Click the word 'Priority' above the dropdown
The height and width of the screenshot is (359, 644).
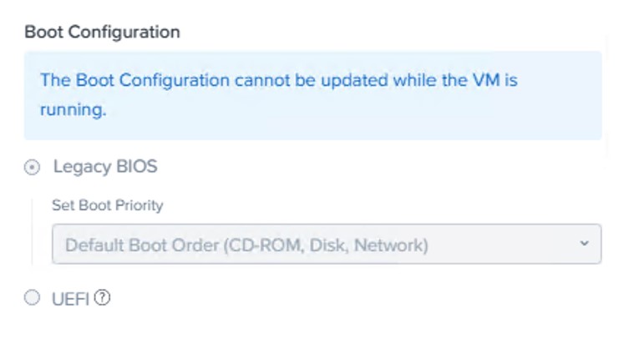click(x=139, y=205)
